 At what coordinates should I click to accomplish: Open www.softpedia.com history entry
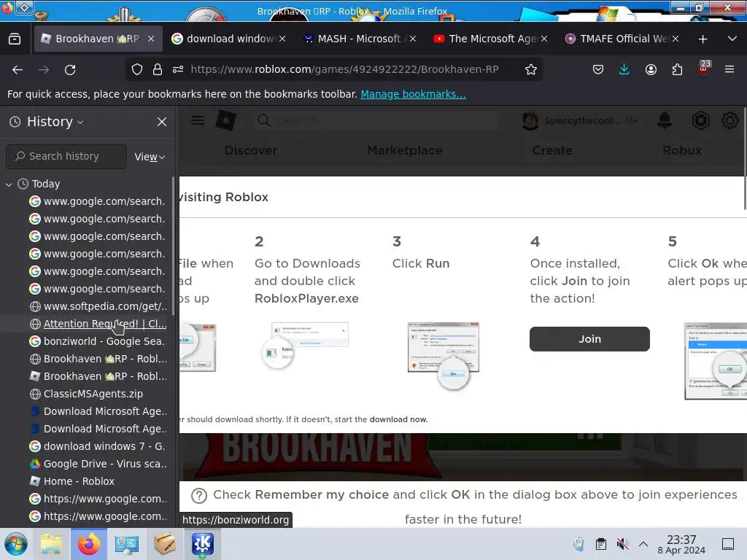pos(98,306)
